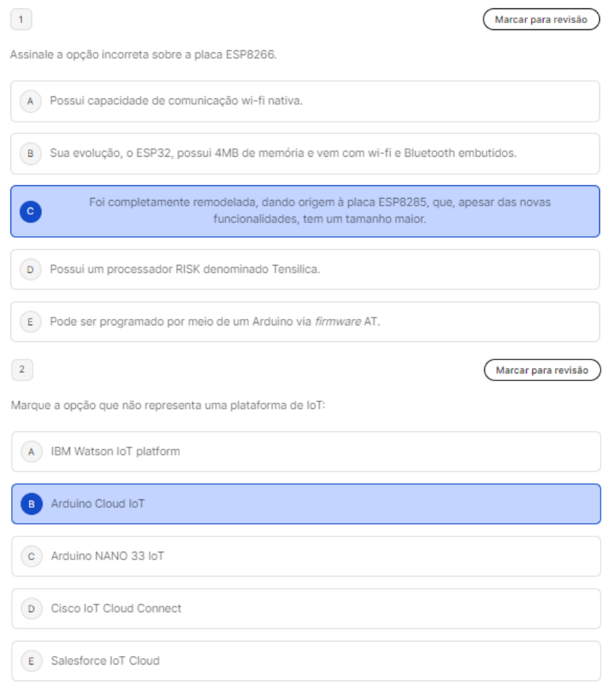This screenshot has height=691, width=616.
Task: Click the 'Pode ser programado' answer text
Action: pos(215,322)
